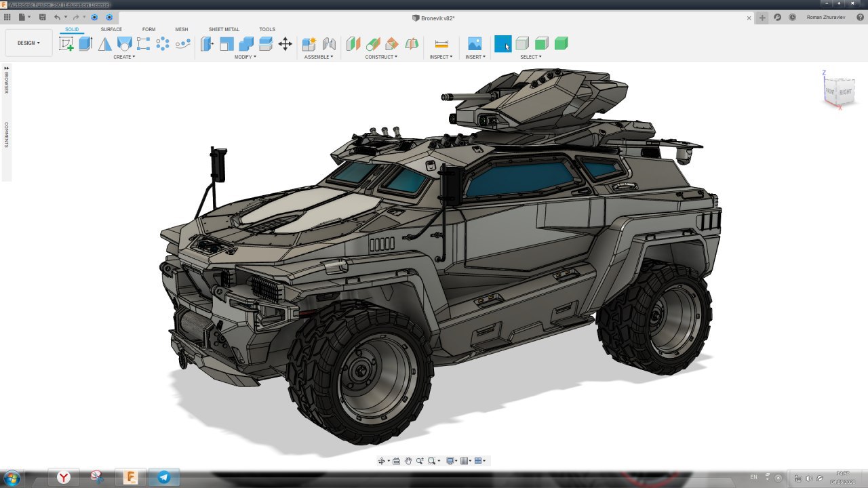Image resolution: width=868 pixels, height=488 pixels.
Task: Switch to the Surface tab
Action: (111, 29)
